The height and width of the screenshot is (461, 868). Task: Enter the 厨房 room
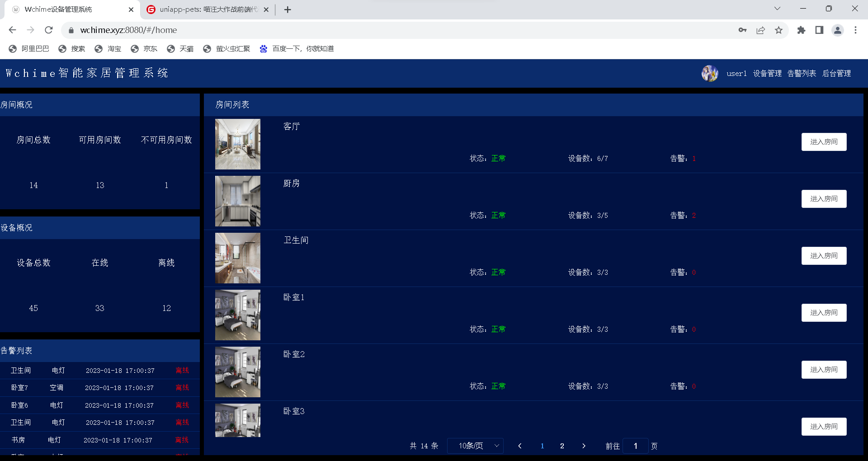(x=824, y=199)
